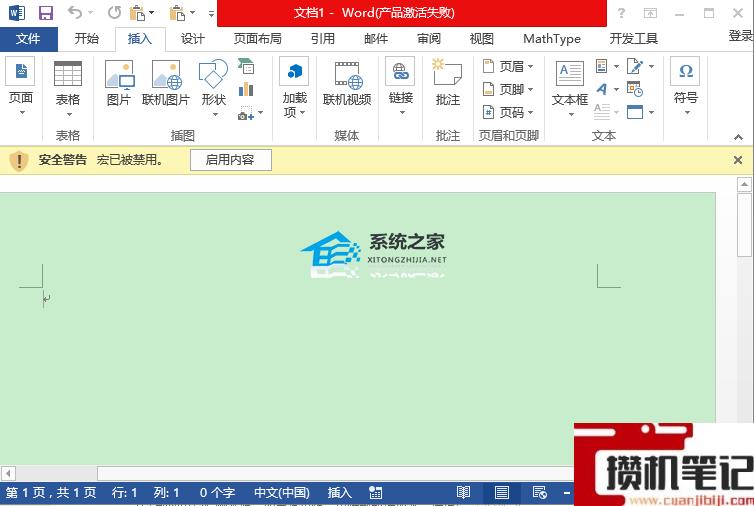The height and width of the screenshot is (506, 754).
Task: Click the horizontal scrollbar left arrow
Action: pyautogui.click(x=8, y=473)
